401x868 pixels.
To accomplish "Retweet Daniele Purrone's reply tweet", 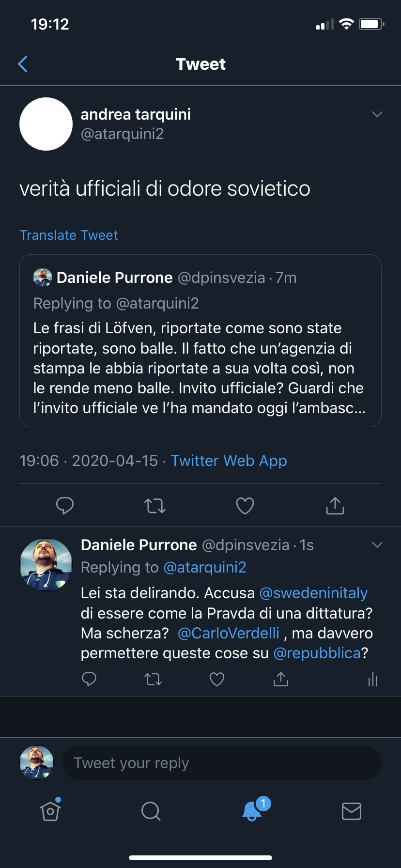I will (153, 679).
